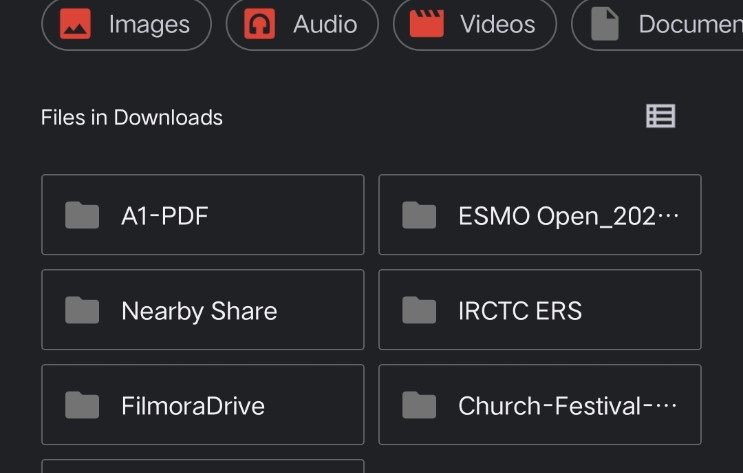Viewport: 743px width, 473px height.
Task: Open the FilmoraDrive folder
Action: [203, 405]
